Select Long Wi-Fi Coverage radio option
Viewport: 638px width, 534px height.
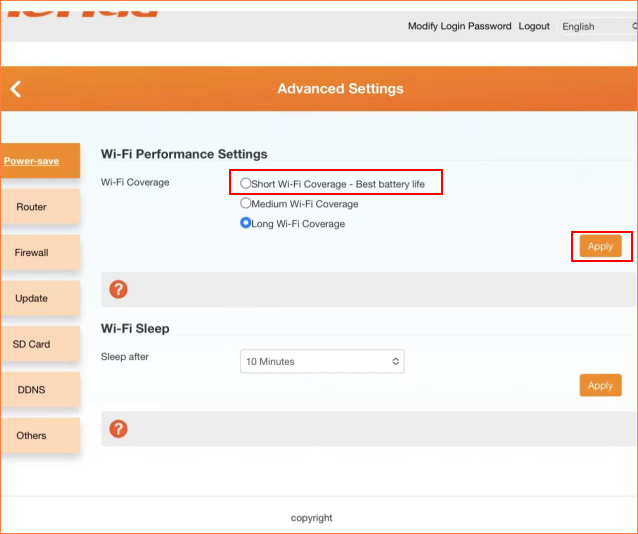pos(246,223)
